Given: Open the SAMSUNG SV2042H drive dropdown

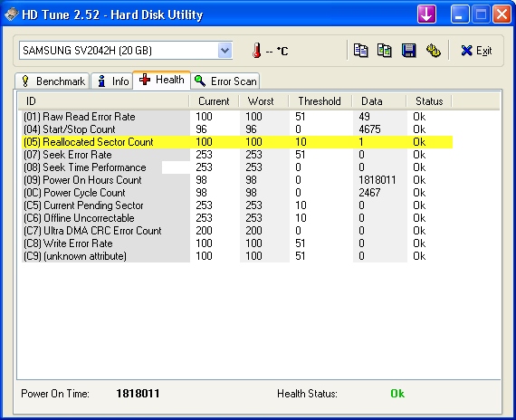Looking at the screenshot, I should coord(126,51).
